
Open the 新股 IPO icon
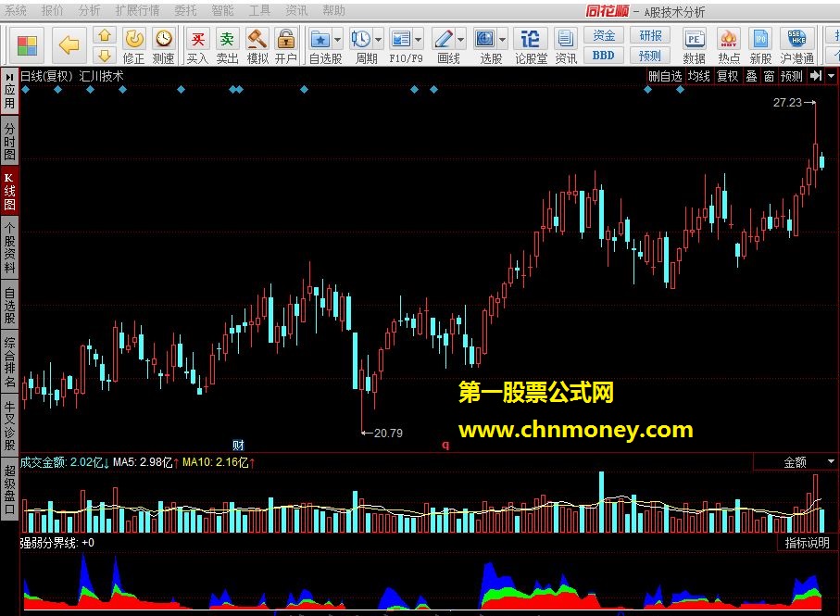pos(760,46)
